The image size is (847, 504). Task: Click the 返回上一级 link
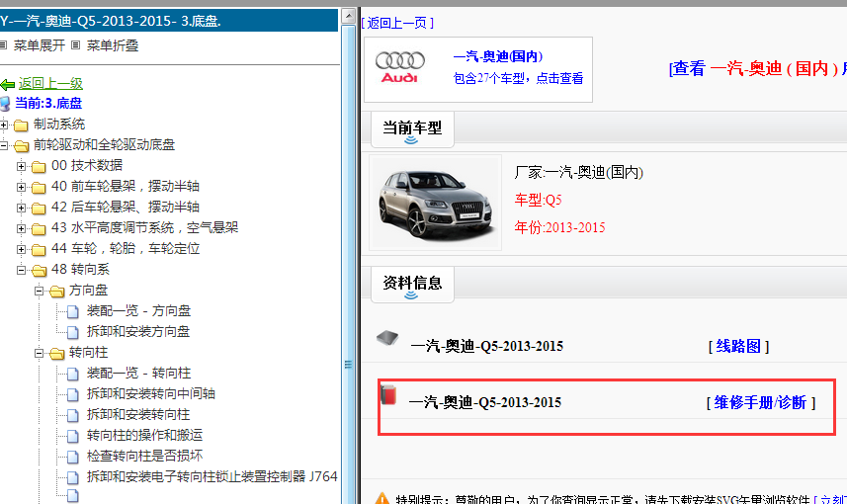[50, 84]
